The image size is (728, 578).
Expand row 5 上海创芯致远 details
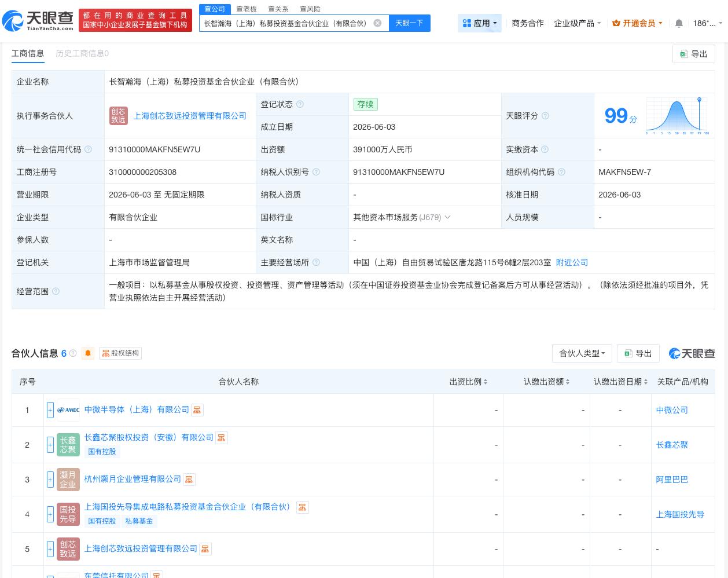(50, 549)
